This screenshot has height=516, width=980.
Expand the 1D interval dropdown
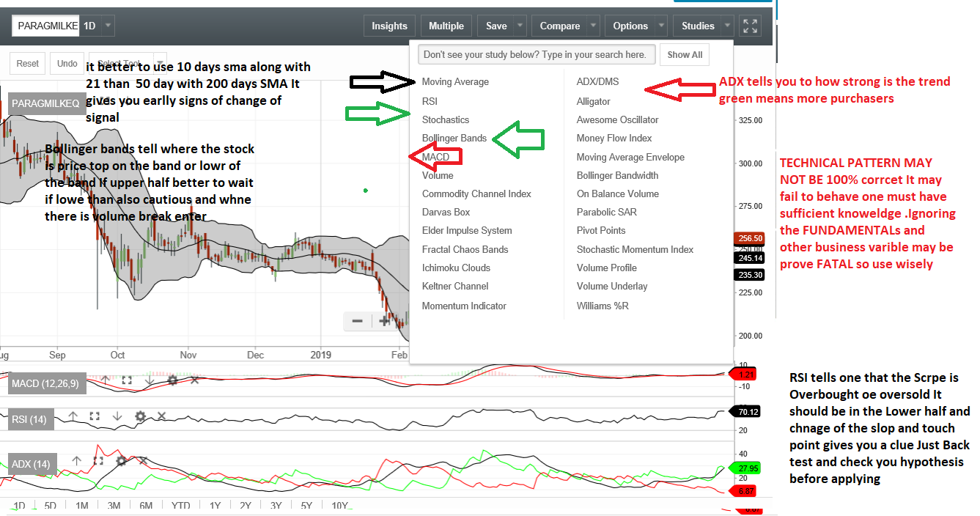point(108,26)
